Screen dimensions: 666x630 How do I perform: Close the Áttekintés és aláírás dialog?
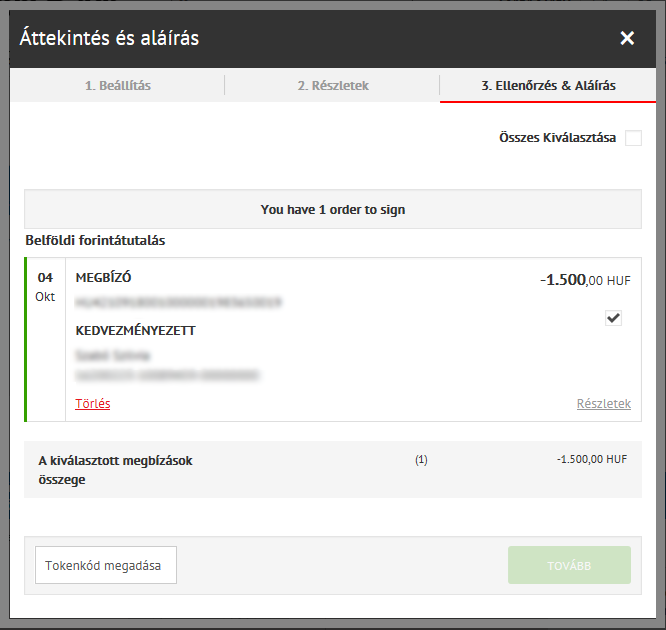click(627, 38)
